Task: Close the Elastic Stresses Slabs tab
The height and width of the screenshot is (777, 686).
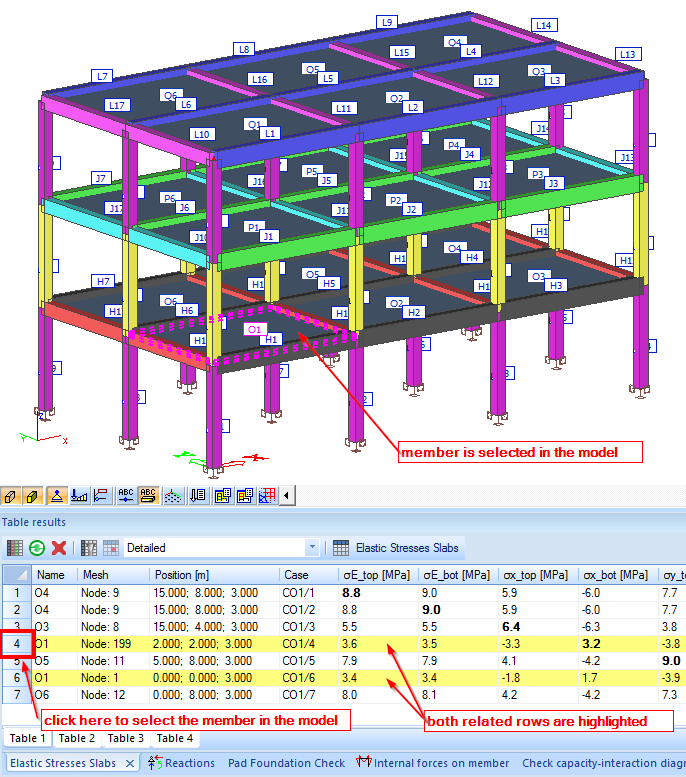Action: click(130, 763)
